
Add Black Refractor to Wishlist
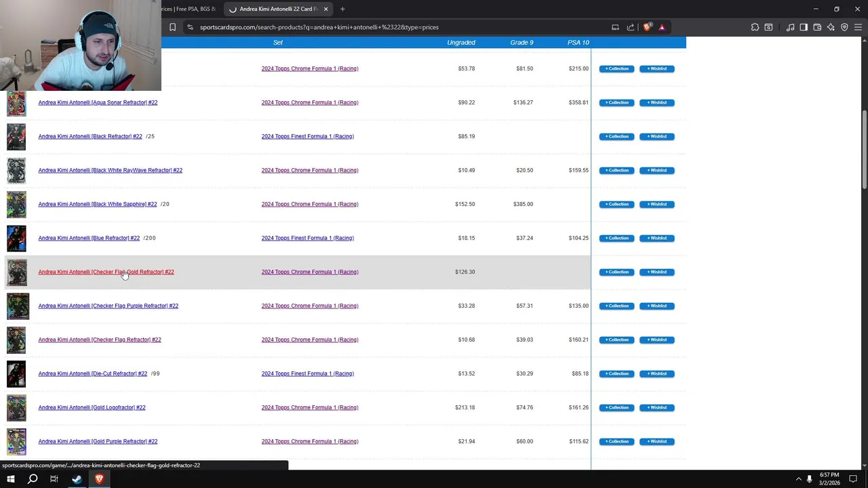656,136
